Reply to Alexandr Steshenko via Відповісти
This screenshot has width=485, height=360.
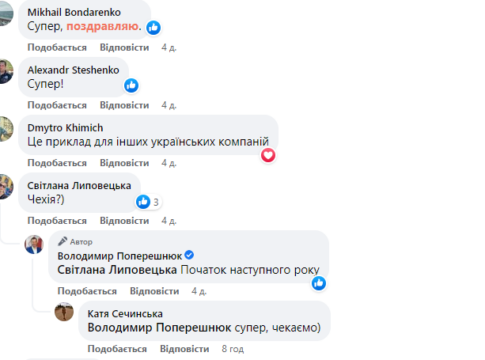tap(124, 105)
